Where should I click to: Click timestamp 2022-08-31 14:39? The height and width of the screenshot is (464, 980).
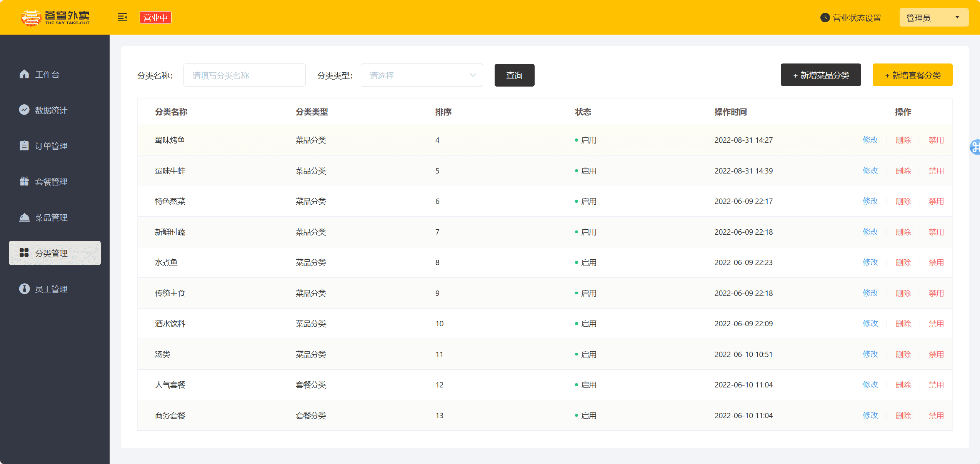(743, 171)
